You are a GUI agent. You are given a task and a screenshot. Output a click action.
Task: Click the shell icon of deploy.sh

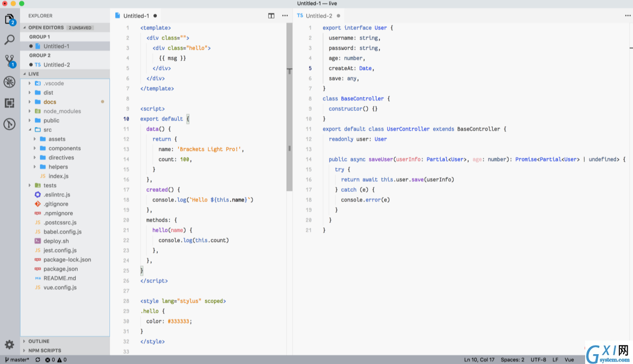coord(38,241)
